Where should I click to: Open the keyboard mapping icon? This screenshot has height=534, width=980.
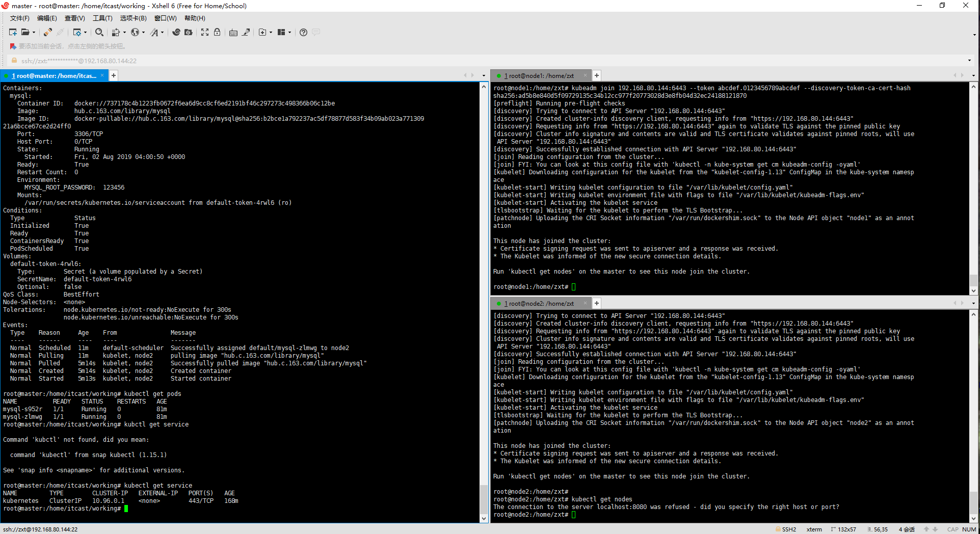coord(233,32)
